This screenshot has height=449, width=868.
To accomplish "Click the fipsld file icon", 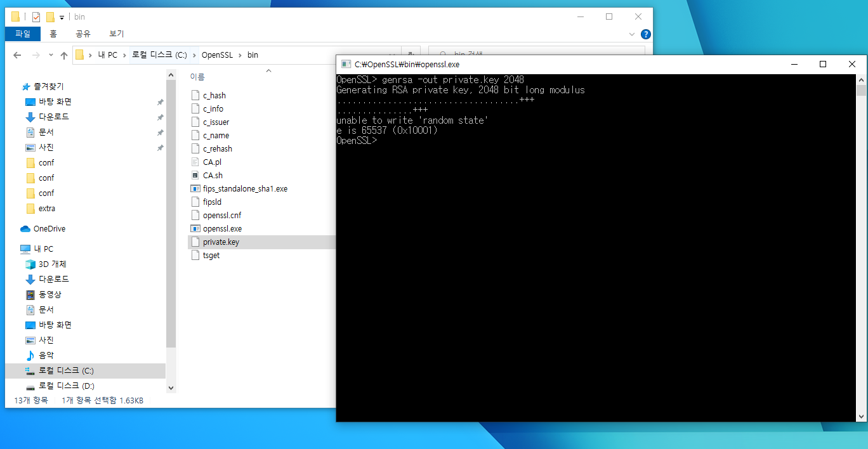I will click(195, 202).
